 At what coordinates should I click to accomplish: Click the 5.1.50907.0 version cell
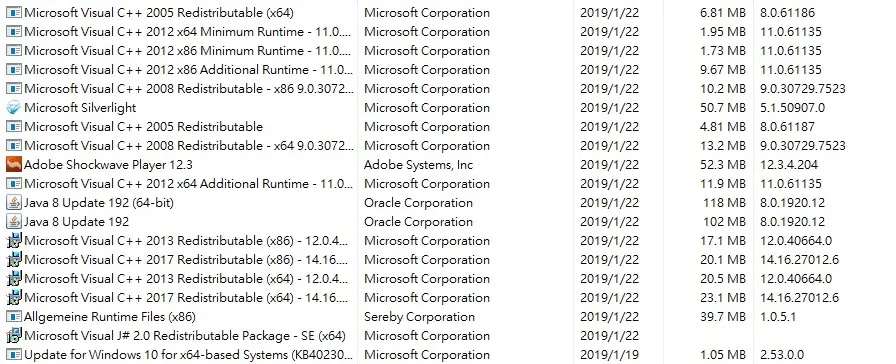coord(793,107)
